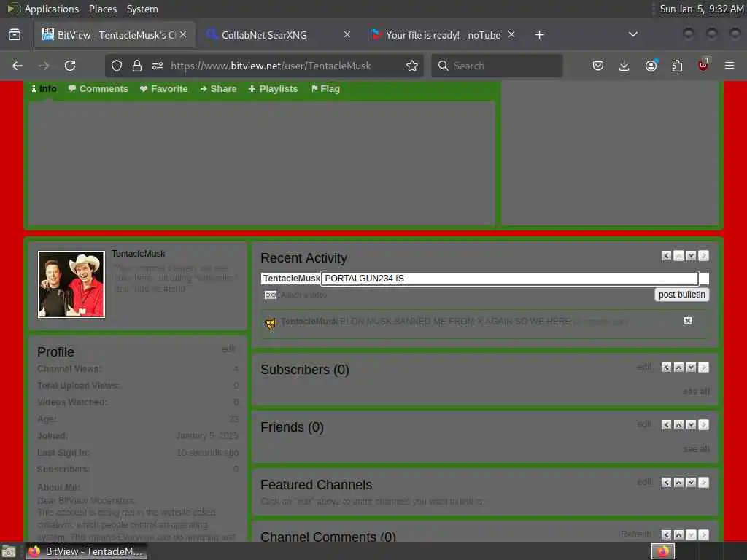The image size is (747, 560).
Task: Open the Playlists tab
Action: [273, 88]
